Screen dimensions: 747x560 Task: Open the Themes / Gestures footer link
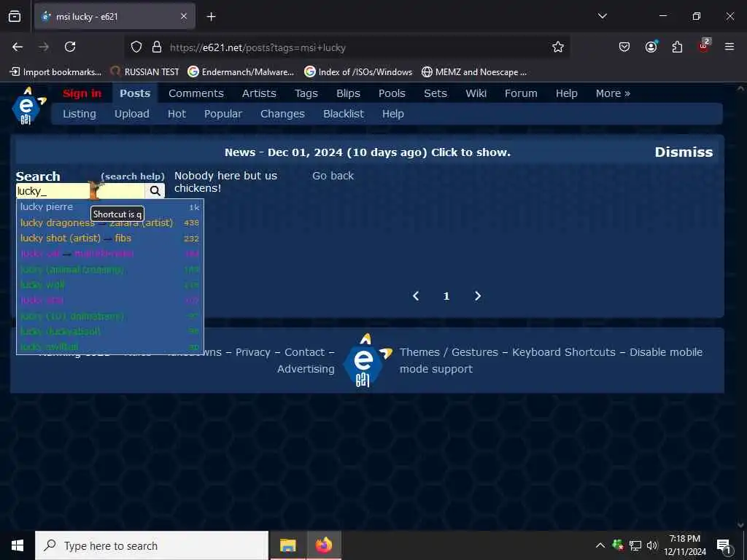(x=448, y=352)
